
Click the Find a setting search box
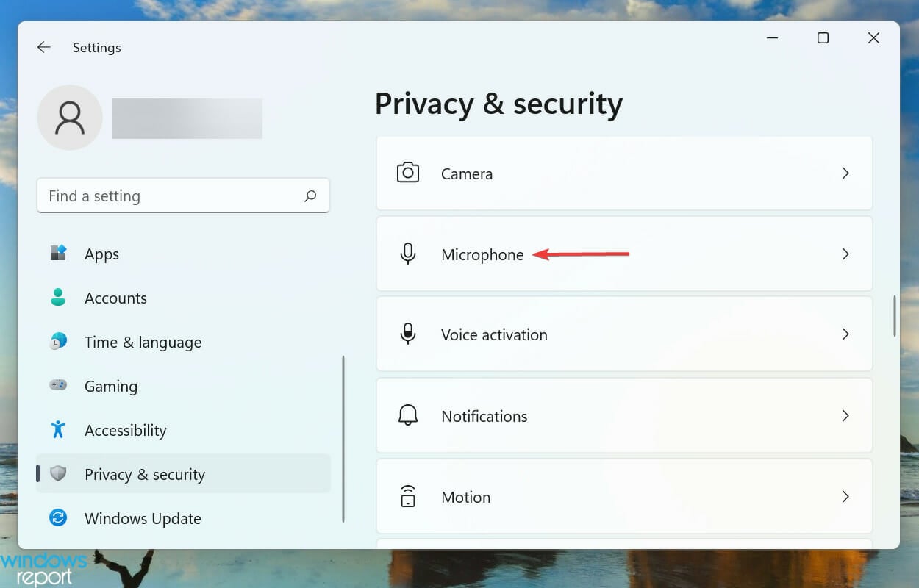pyautogui.click(x=183, y=196)
